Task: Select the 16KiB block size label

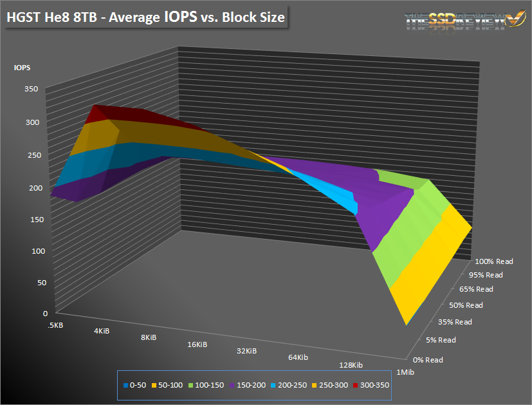Action: tap(197, 344)
